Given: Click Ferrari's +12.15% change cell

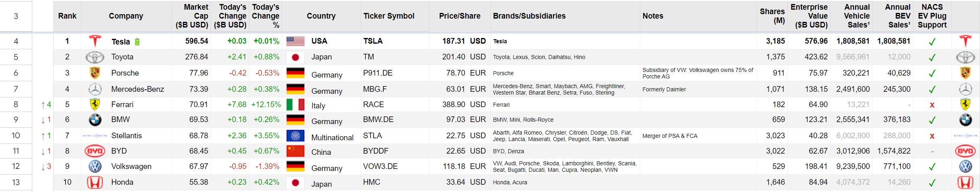Looking at the screenshot, I should click(266, 105).
